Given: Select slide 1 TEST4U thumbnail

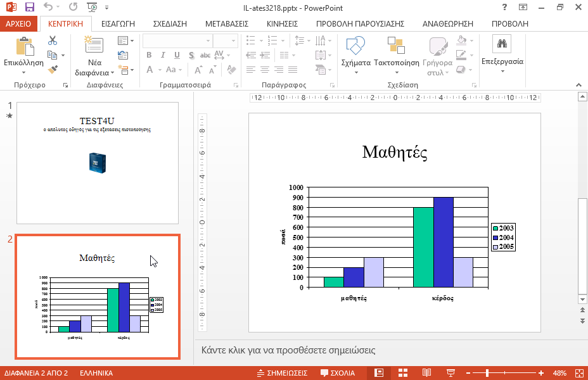Looking at the screenshot, I should pos(98,163).
